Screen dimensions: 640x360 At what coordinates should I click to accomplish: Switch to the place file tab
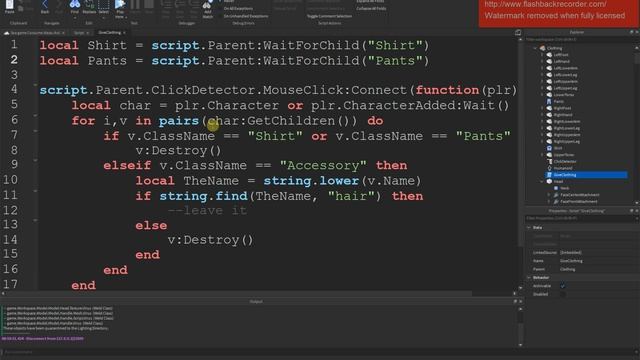pos(35,33)
